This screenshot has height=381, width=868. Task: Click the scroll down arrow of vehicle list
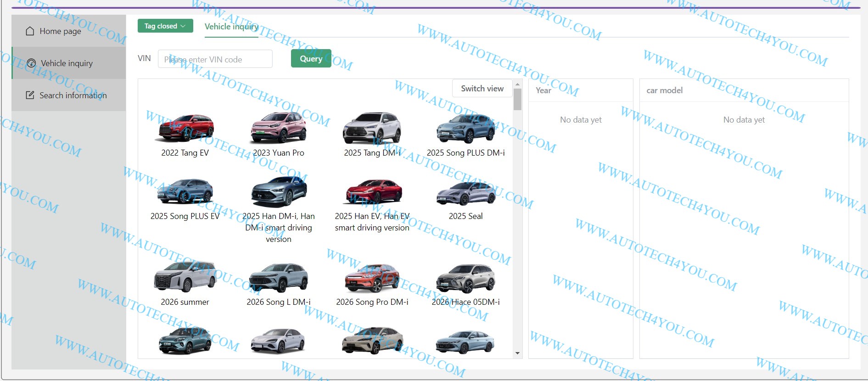pyautogui.click(x=517, y=353)
